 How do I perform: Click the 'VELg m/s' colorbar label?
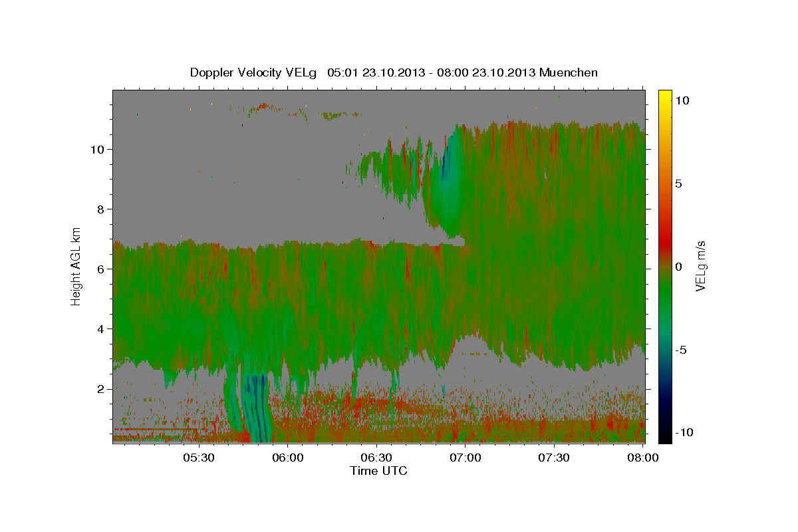[x=700, y=266]
